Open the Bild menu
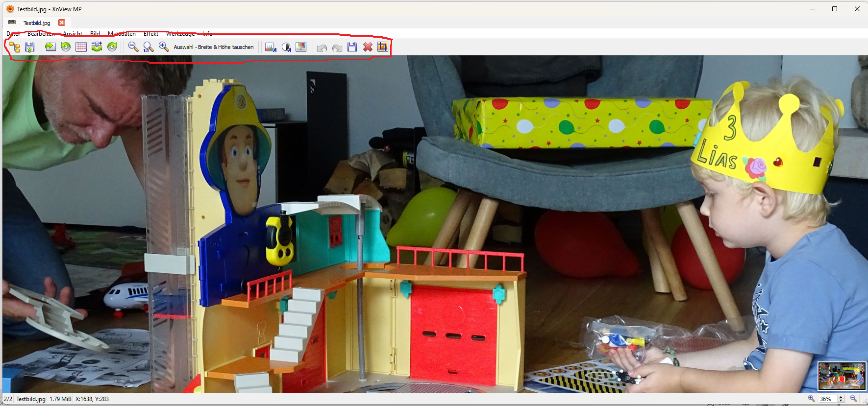Viewport: 868px width, 406px height. [95, 34]
